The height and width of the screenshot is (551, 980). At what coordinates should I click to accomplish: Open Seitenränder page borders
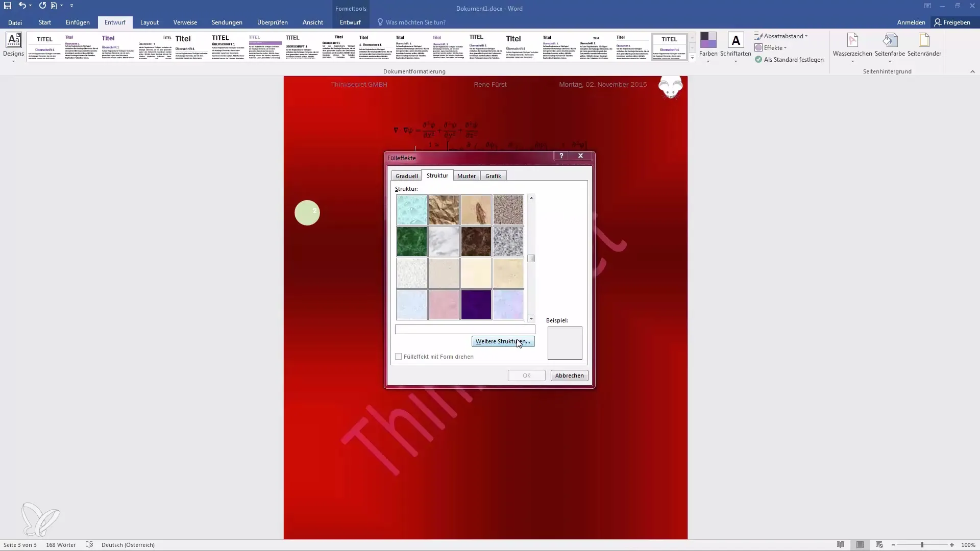(x=924, y=45)
